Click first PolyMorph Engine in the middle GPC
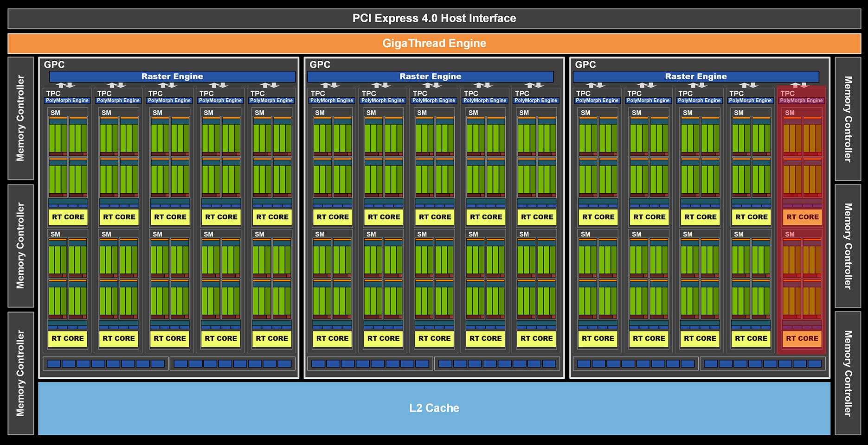868x445 pixels. click(332, 101)
